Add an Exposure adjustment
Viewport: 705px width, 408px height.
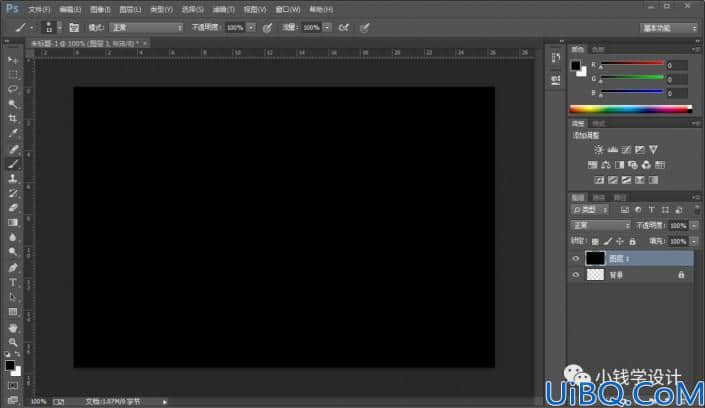[640, 149]
